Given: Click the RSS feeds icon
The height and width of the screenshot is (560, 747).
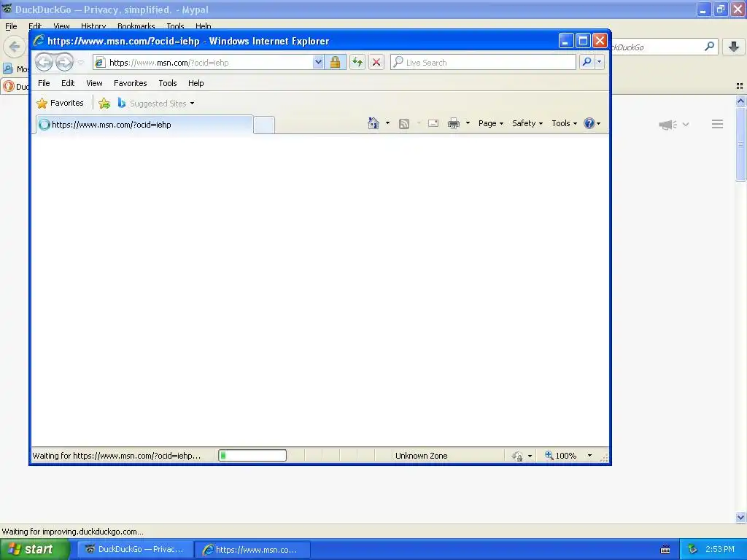Looking at the screenshot, I should click(404, 124).
